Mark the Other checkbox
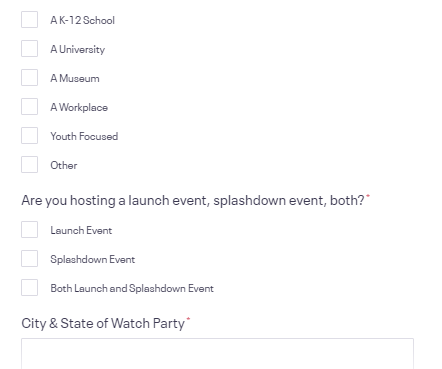 tap(29, 165)
